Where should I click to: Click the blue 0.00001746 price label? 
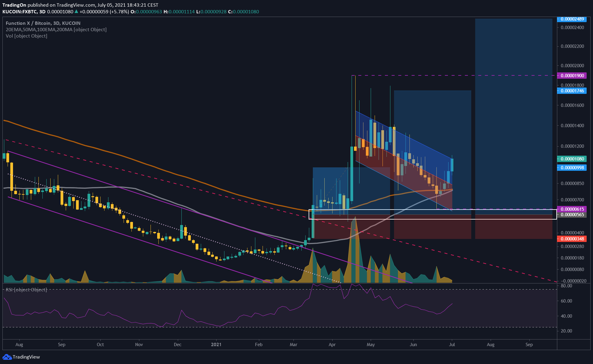[572, 91]
